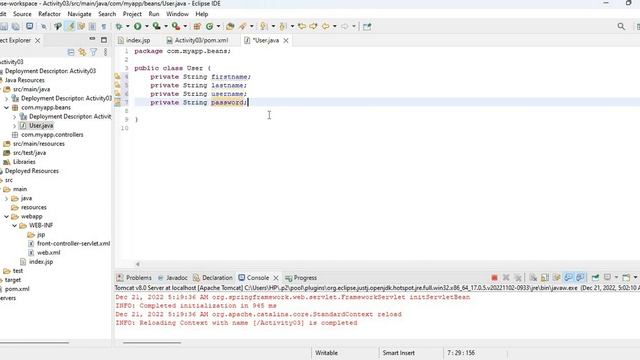The height and width of the screenshot is (360, 640).
Task: Open the Declaration view tab
Action: pos(213,278)
